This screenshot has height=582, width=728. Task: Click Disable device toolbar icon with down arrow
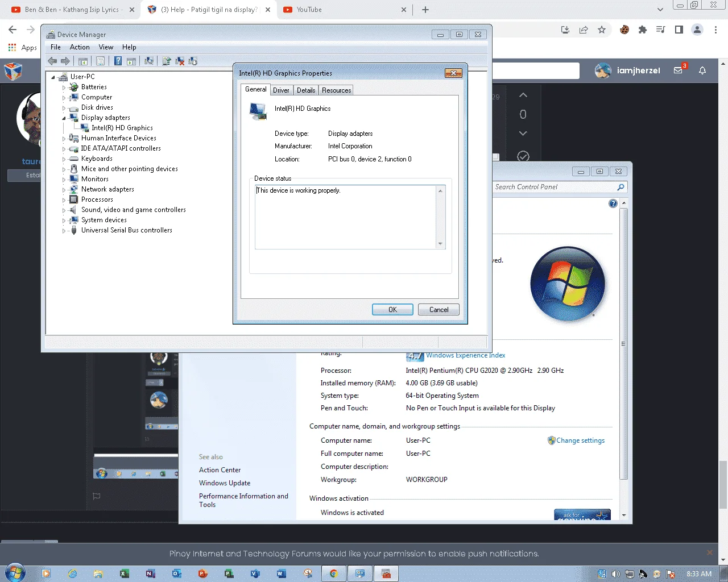point(193,61)
